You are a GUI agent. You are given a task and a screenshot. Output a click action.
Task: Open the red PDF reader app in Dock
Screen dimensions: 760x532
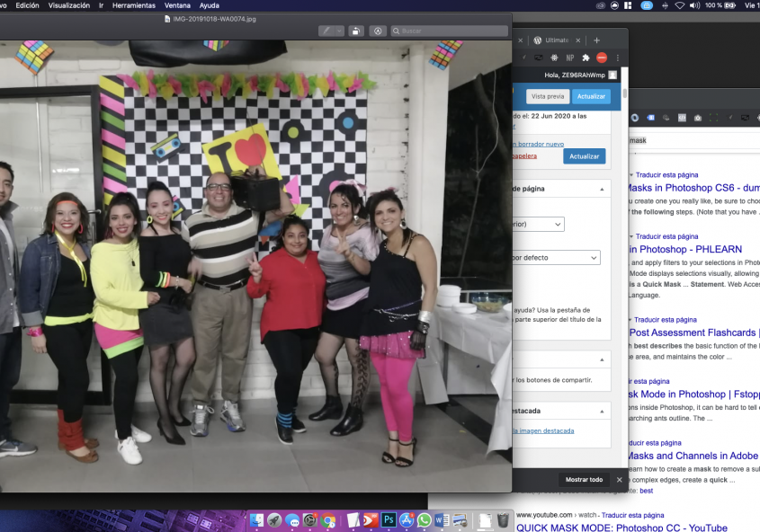coord(371,520)
